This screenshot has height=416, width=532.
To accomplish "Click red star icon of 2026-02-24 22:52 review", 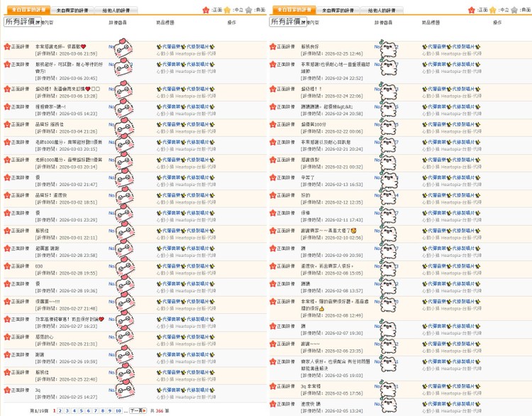I will point(273,65).
